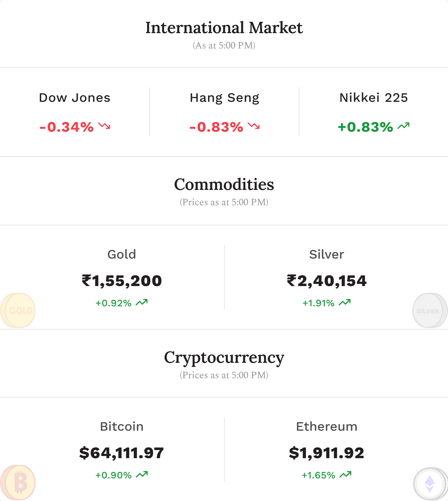The height and width of the screenshot is (501, 448).
Task: Click the silver coin icon
Action: [430, 310]
